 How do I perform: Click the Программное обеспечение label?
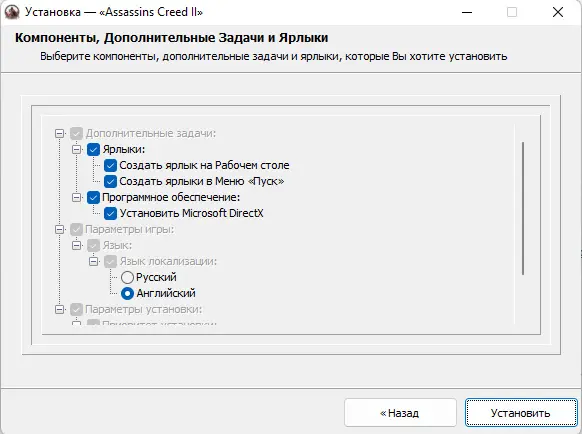171,197
